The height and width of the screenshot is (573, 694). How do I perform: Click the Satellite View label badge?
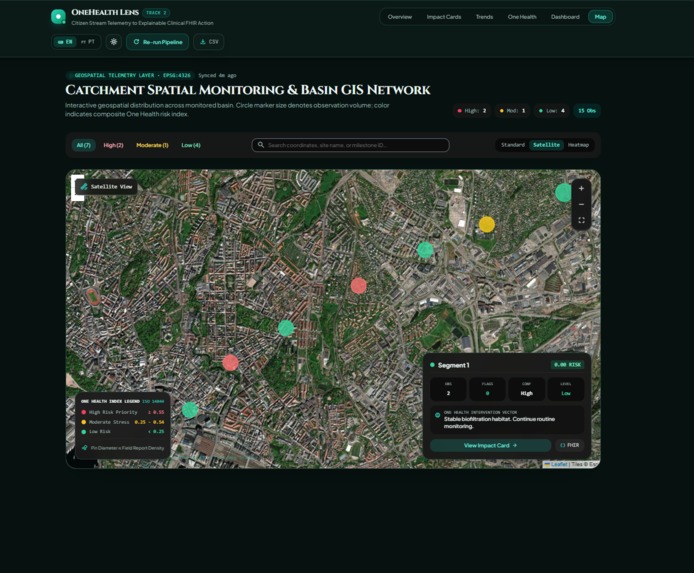pyautogui.click(x=106, y=186)
